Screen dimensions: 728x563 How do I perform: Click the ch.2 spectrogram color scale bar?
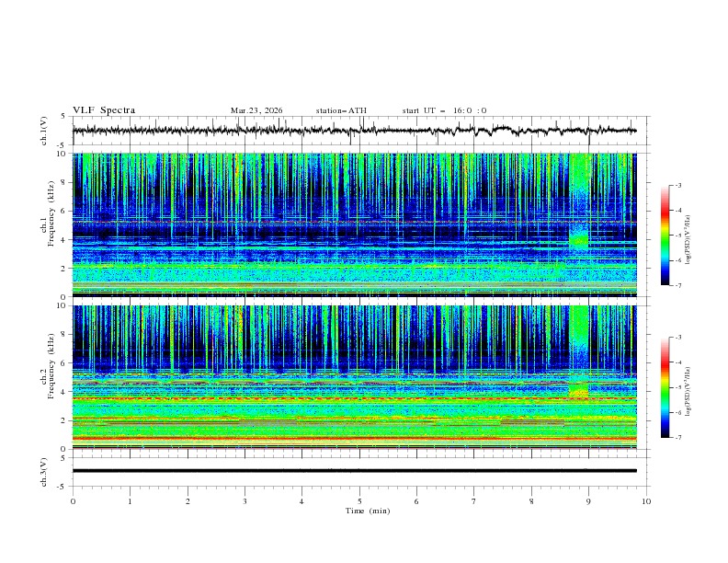(x=665, y=387)
